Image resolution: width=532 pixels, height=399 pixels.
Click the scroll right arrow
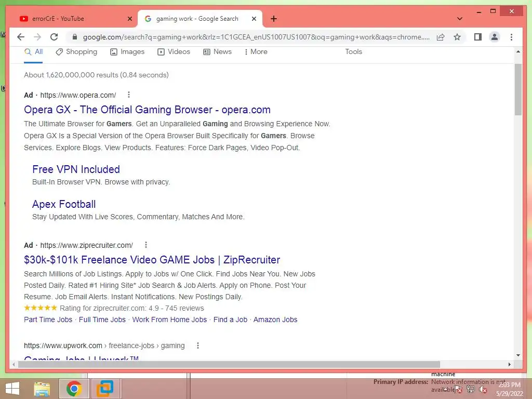(509, 364)
